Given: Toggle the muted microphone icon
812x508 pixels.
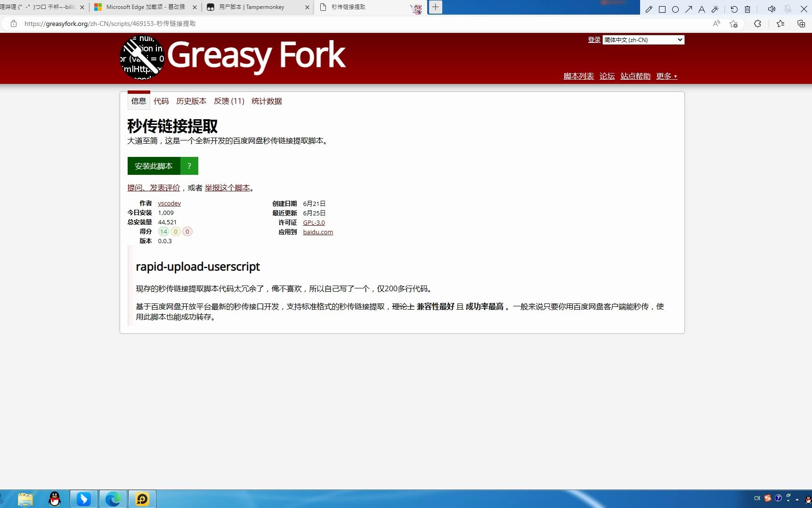Looking at the screenshot, I should [x=788, y=9].
